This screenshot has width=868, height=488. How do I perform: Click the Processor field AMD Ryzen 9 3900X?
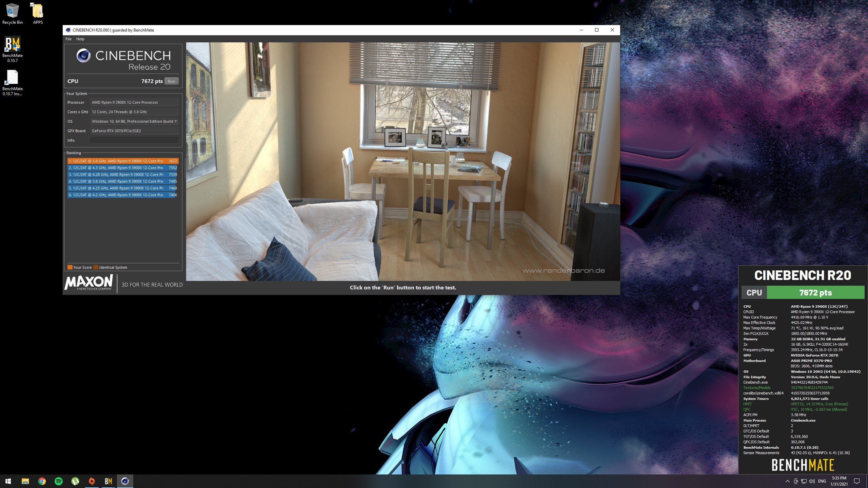(x=134, y=102)
